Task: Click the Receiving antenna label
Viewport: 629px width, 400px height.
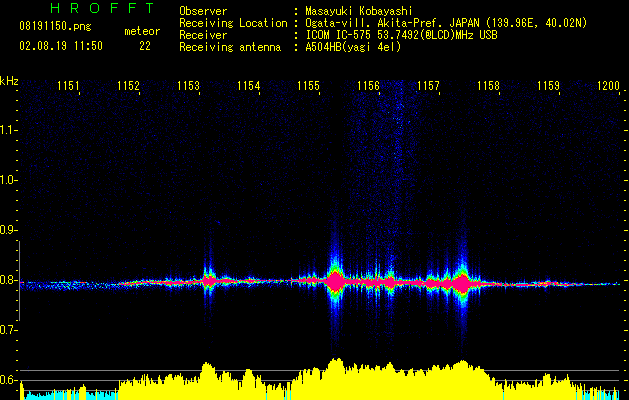Action: pos(230,47)
